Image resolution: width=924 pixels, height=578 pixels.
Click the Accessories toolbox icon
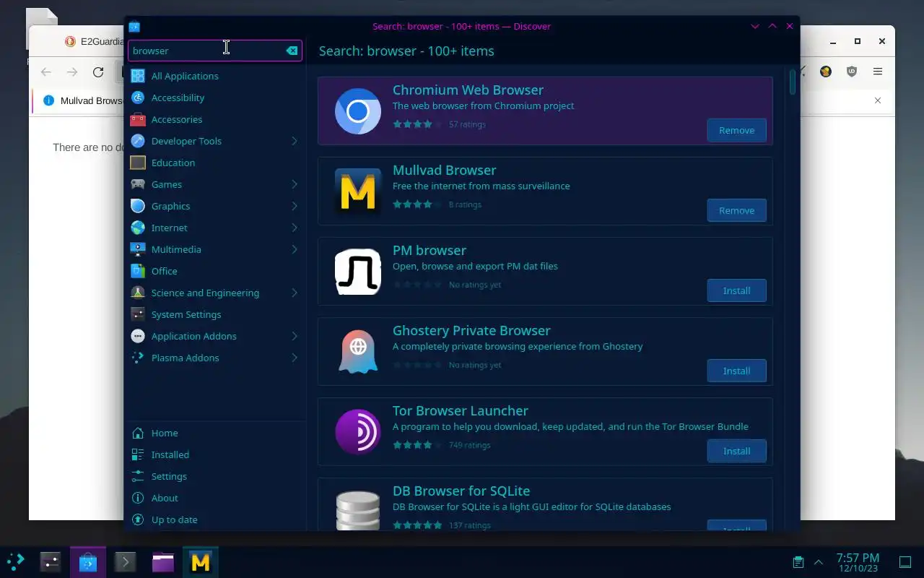point(138,119)
